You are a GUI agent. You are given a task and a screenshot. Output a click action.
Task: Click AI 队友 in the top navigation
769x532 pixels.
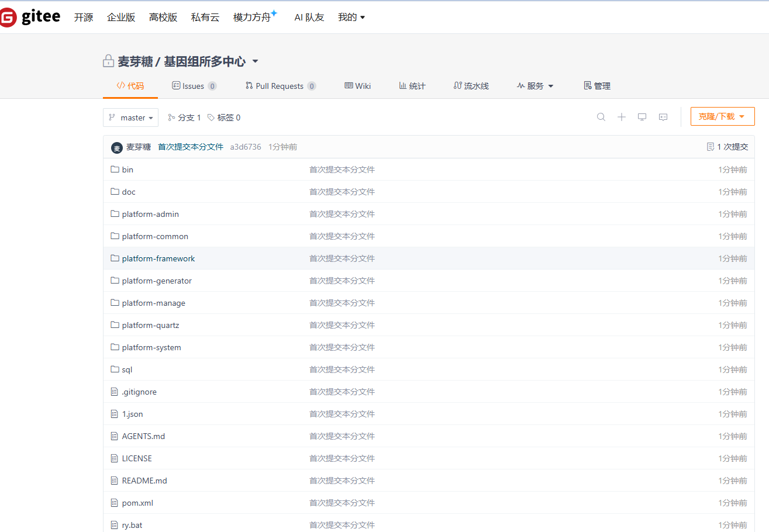click(x=309, y=18)
